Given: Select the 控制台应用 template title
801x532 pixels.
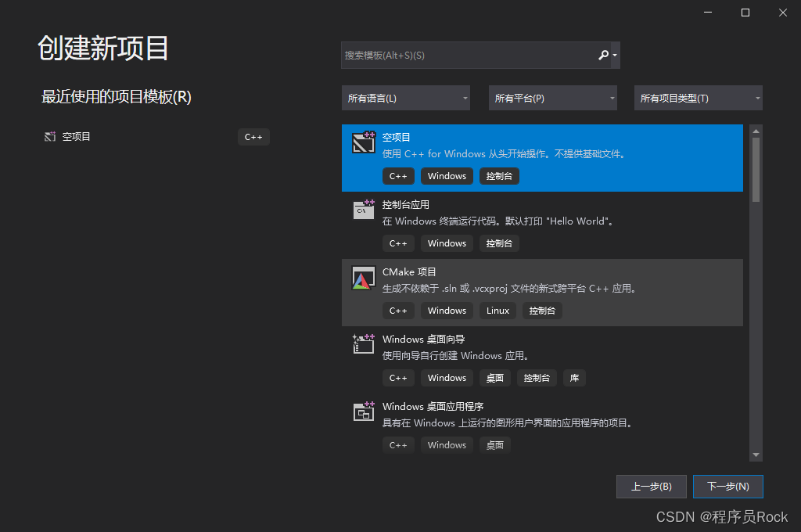Looking at the screenshot, I should [406, 205].
